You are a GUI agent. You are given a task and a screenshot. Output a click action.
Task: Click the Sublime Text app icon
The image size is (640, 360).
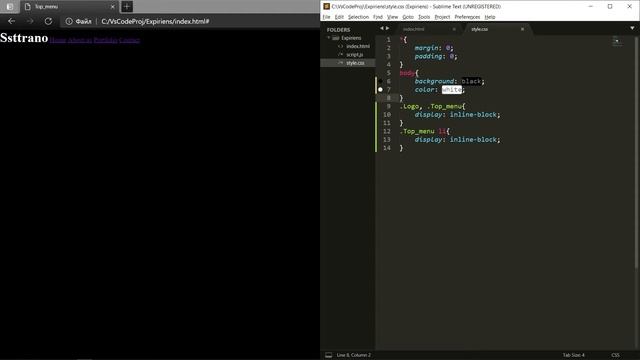[327, 6]
